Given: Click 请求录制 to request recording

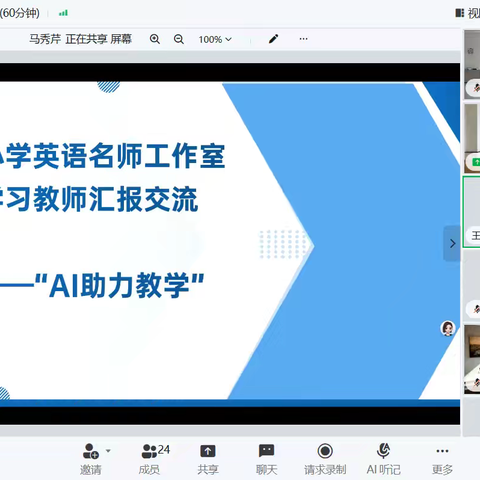Looking at the screenshot, I should [x=325, y=459].
